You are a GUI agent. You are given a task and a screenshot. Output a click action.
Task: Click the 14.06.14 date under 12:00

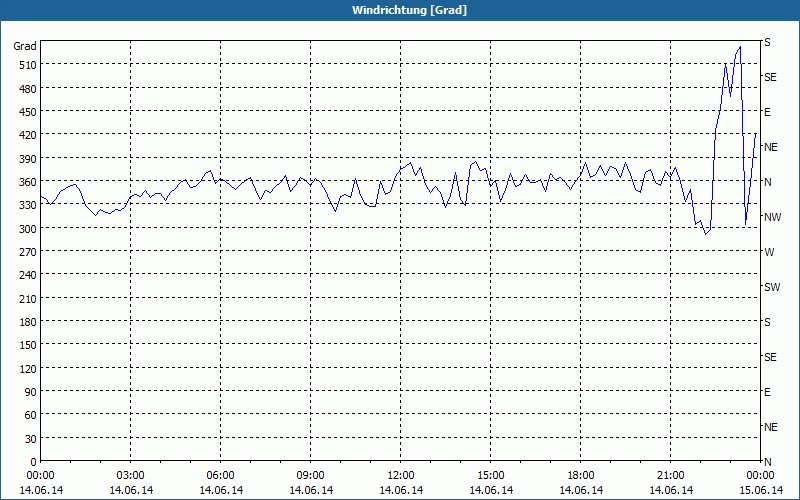tap(401, 490)
